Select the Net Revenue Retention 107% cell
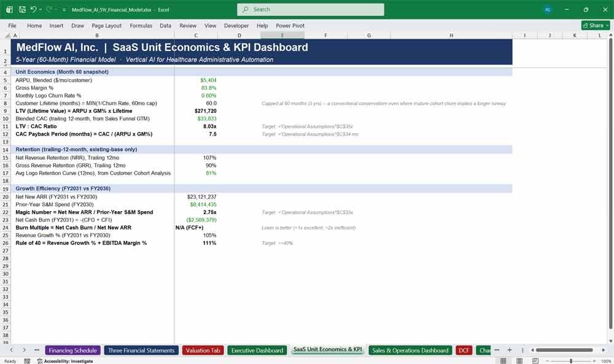Viewport: 614px width, 364px height. 196,158
